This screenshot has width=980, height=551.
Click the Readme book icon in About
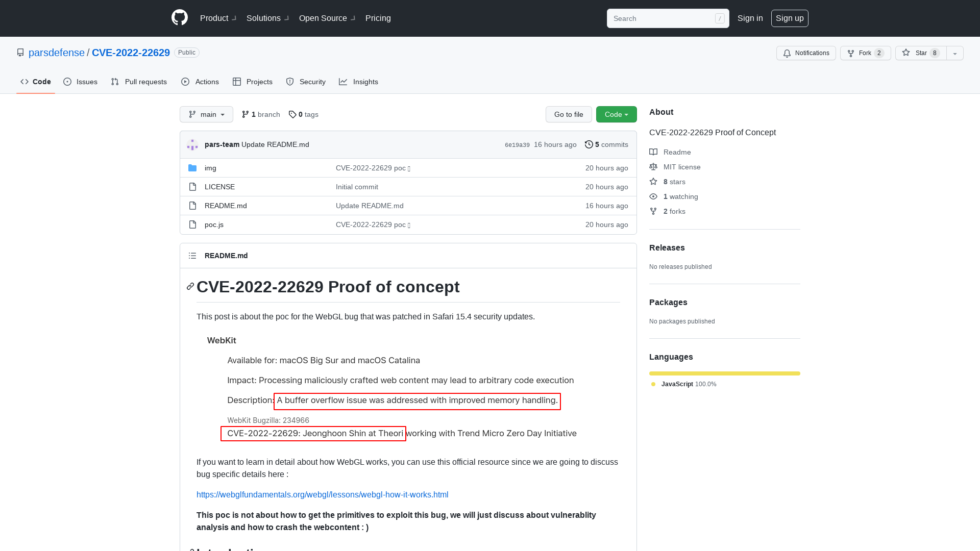click(653, 152)
